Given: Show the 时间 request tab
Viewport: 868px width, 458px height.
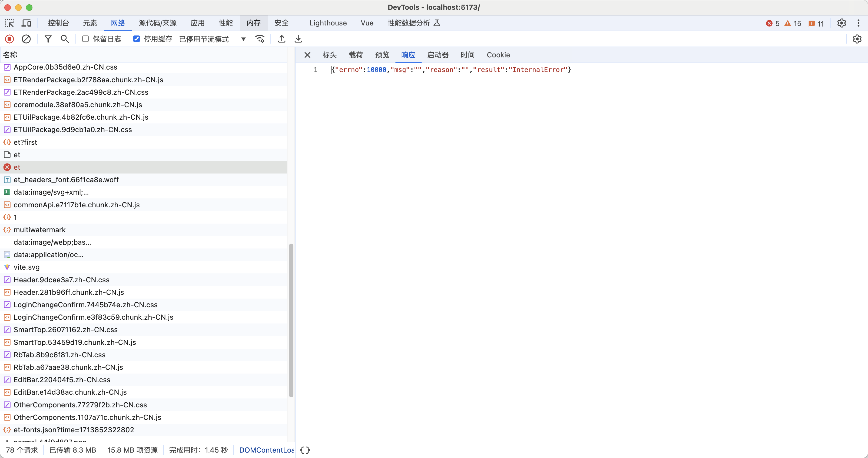Looking at the screenshot, I should (468, 55).
